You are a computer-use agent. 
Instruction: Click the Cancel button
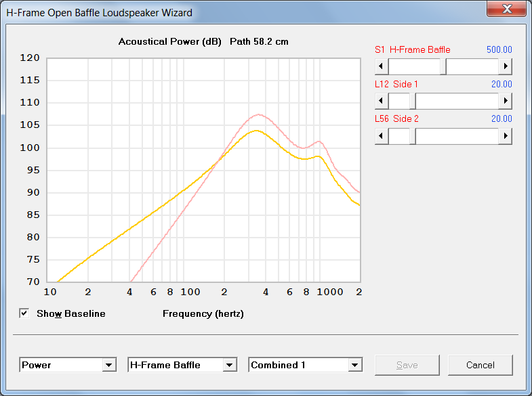(480, 365)
